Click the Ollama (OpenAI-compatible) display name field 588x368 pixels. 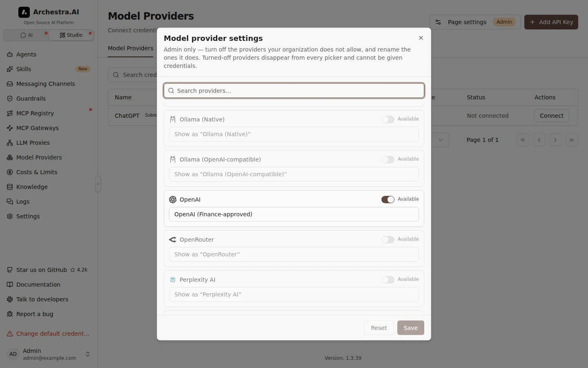[x=294, y=174]
